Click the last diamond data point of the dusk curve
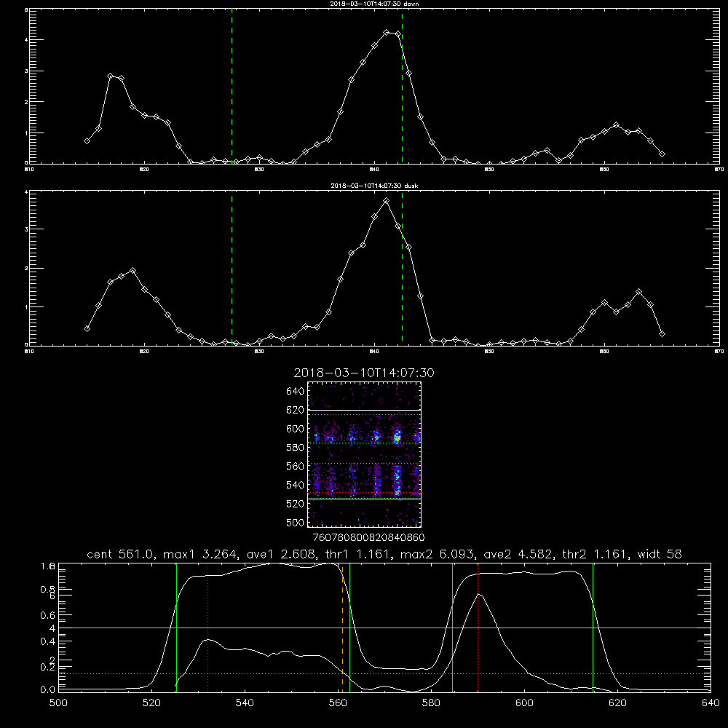 pos(662,334)
